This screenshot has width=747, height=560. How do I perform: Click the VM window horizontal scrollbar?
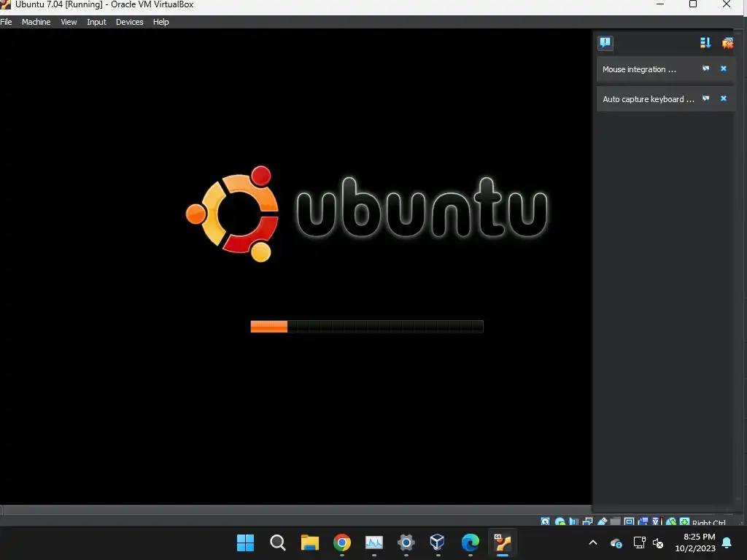296,510
